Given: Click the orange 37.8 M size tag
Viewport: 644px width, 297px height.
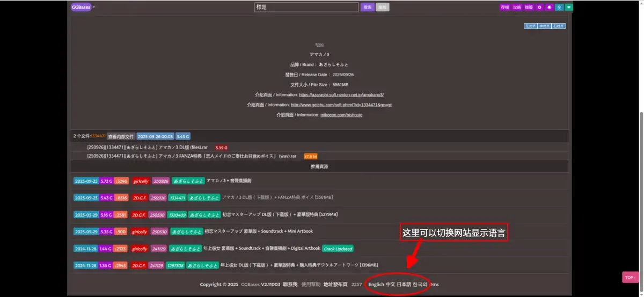Looking at the screenshot, I should tap(310, 156).
